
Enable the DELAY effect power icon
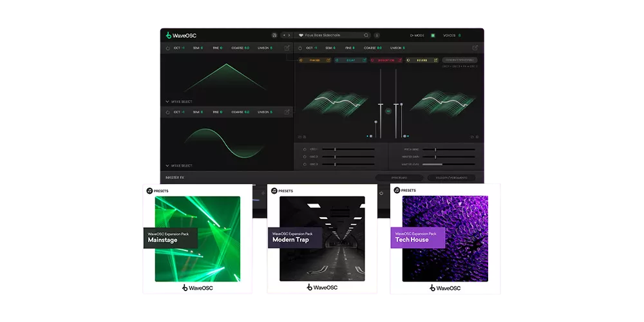pyautogui.click(x=337, y=60)
